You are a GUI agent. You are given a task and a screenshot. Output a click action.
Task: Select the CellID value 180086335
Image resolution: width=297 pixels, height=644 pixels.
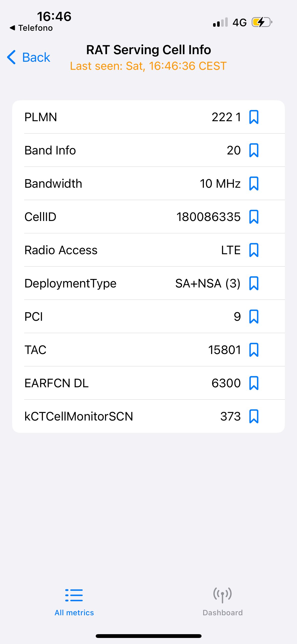[x=208, y=217]
